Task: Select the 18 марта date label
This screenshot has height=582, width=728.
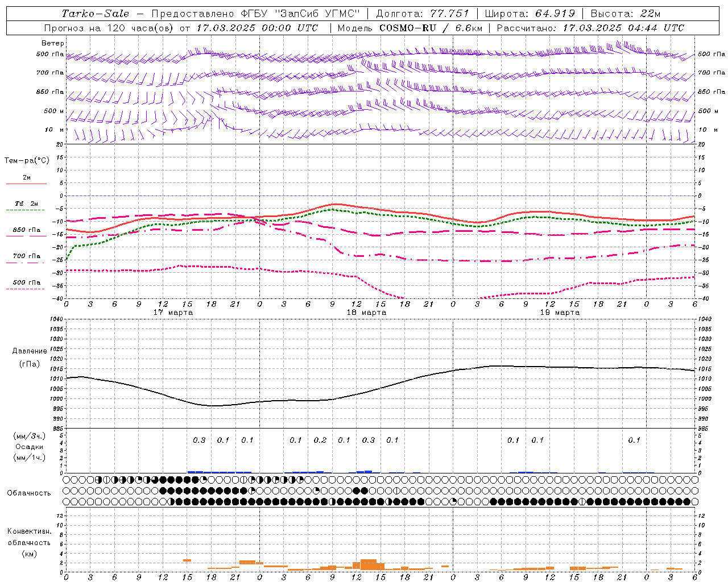Action: point(366,313)
